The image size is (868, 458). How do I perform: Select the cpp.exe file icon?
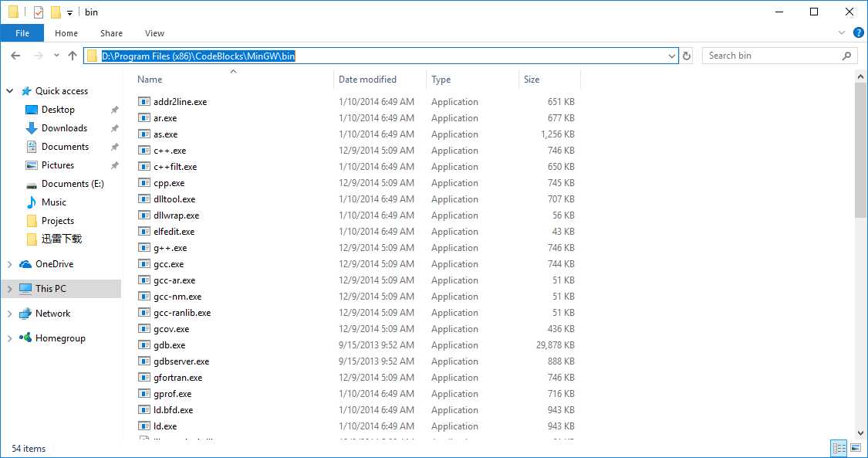coord(144,183)
